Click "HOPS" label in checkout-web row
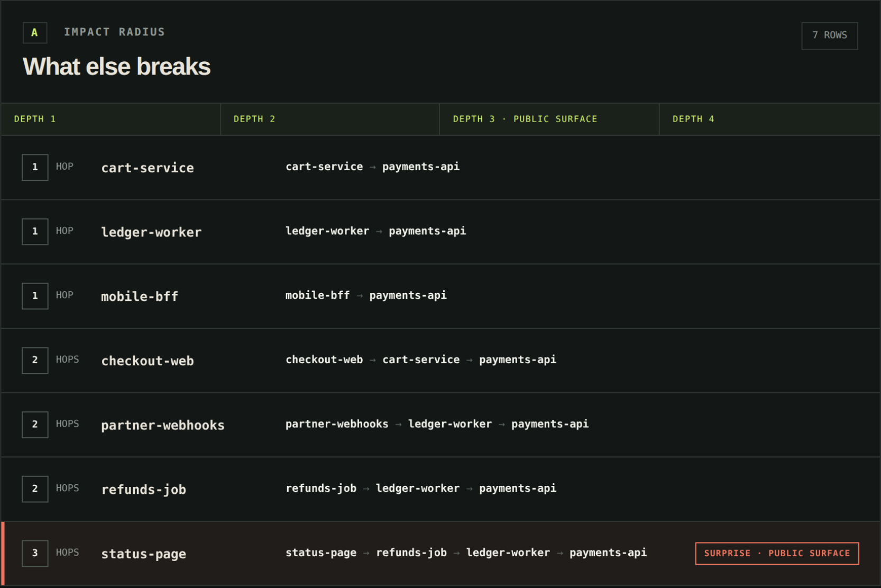The image size is (881, 588). click(68, 360)
